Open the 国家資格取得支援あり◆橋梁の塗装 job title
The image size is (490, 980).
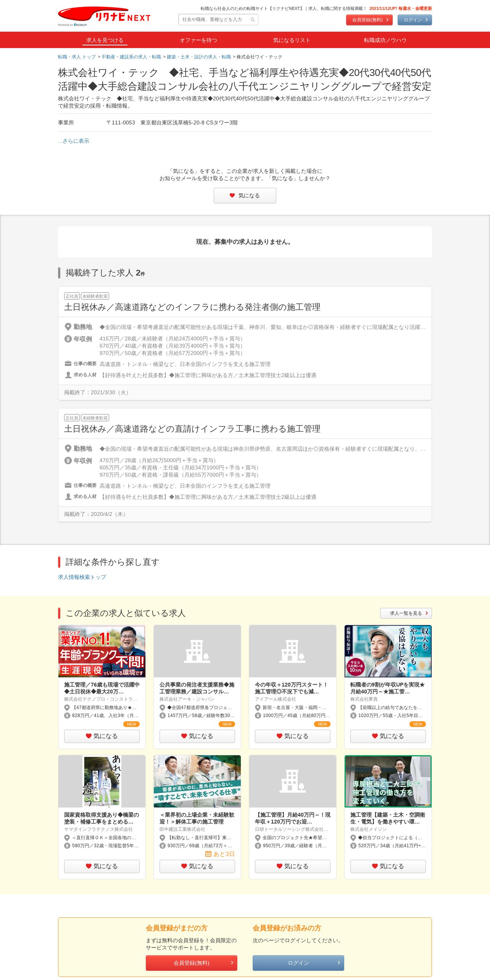102,818
